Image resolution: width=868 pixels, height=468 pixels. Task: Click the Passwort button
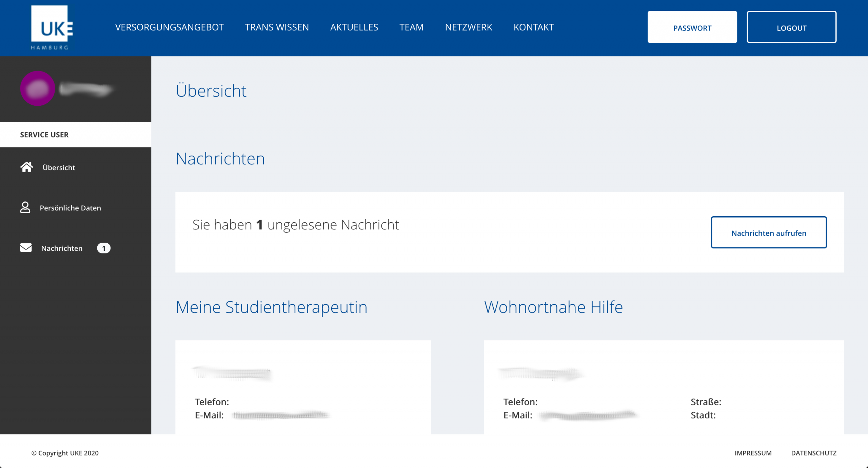[x=692, y=27]
